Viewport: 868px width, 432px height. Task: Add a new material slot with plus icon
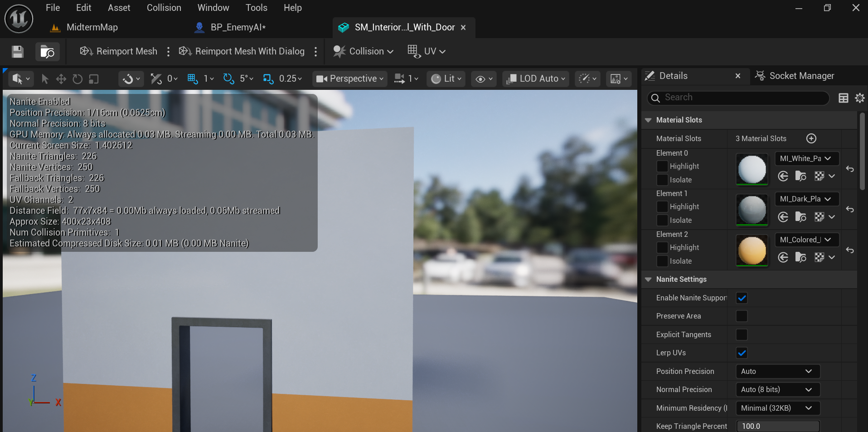(x=811, y=138)
